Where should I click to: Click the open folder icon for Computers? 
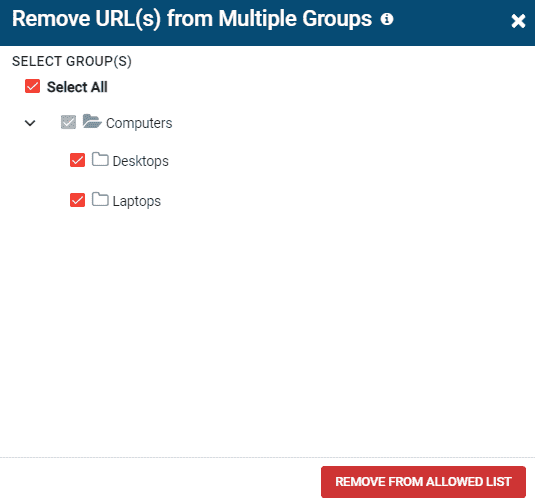92,121
